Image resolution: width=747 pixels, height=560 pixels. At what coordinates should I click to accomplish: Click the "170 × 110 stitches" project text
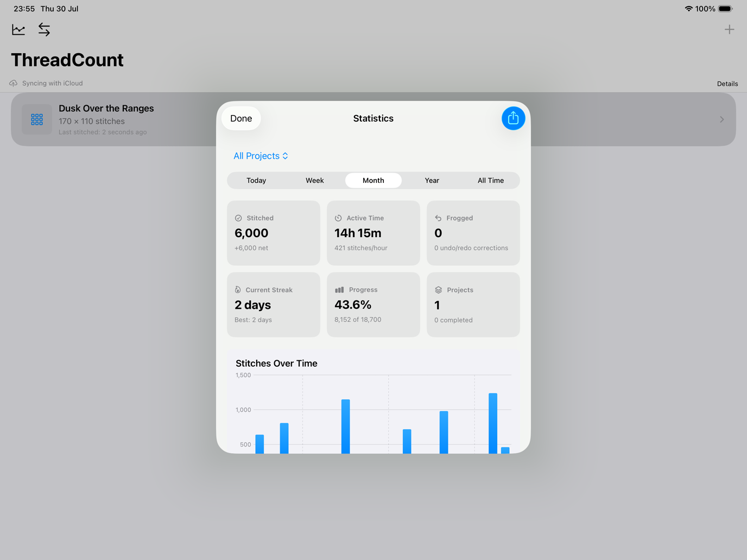pyautogui.click(x=92, y=121)
